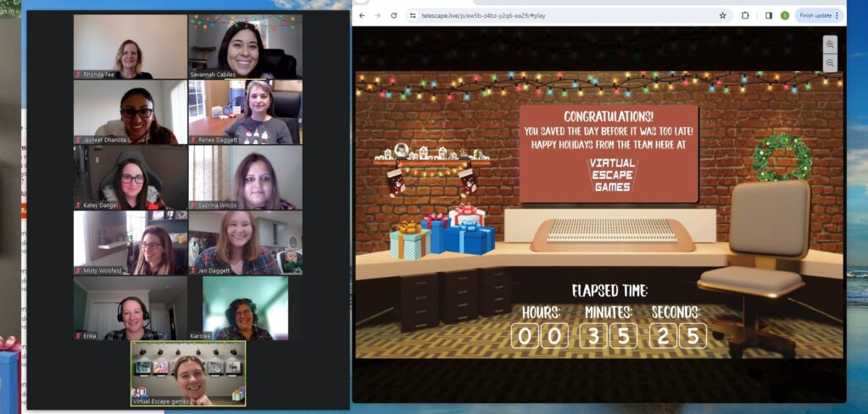Click the Elapsed Time heading
The height and width of the screenshot is (414, 868).
click(609, 290)
